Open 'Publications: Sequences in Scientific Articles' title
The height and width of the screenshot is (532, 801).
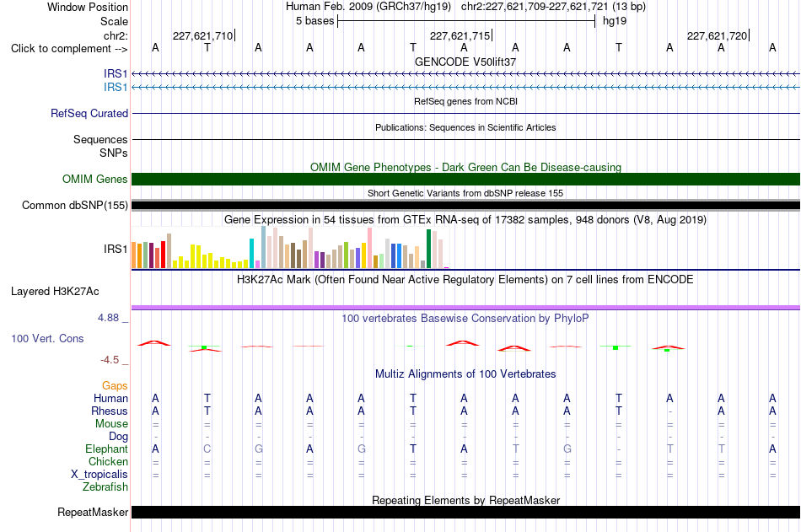point(465,127)
